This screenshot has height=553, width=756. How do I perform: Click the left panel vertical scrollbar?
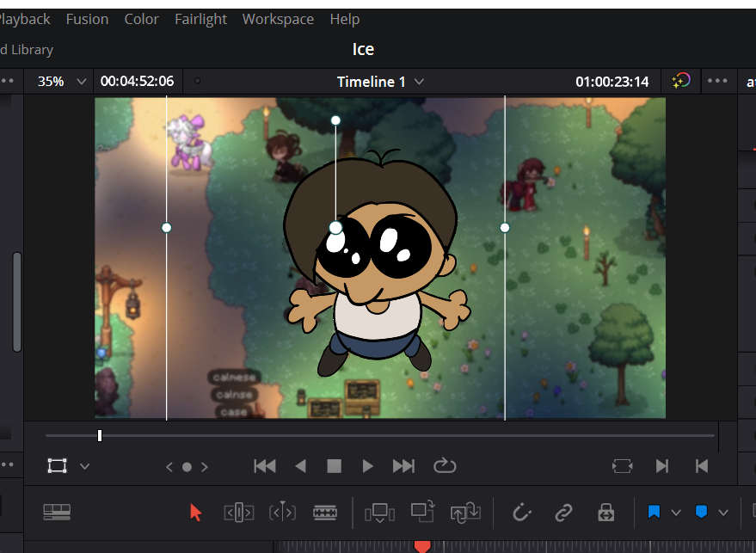(x=17, y=302)
